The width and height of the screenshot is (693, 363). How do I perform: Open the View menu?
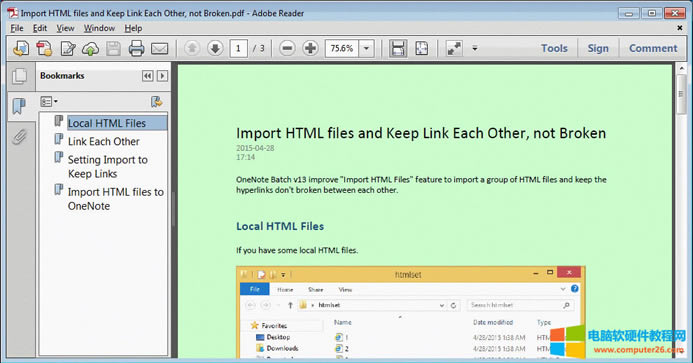(65, 28)
